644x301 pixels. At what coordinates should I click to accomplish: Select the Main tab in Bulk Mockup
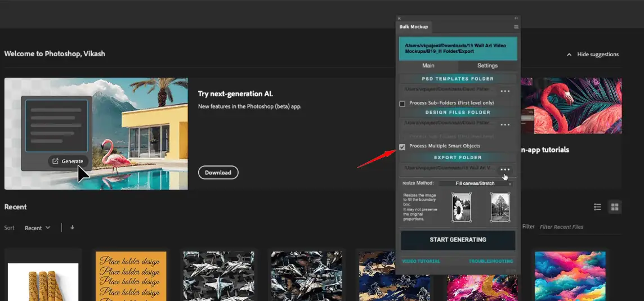428,66
